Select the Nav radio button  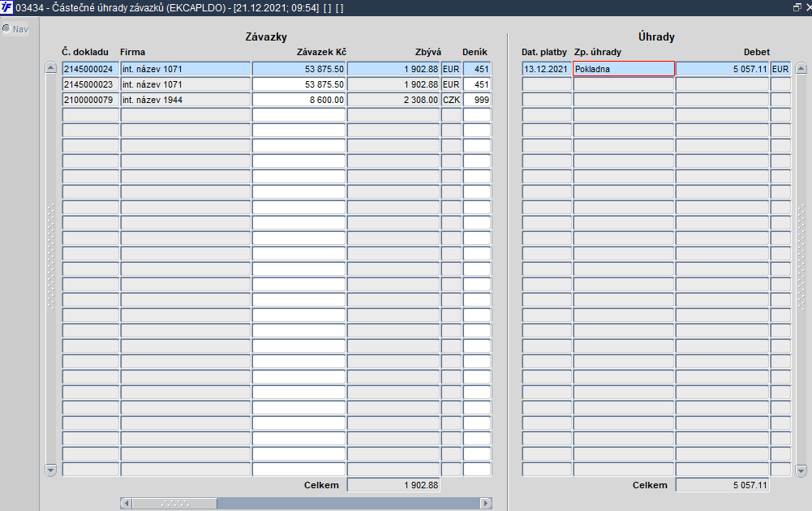pos(6,29)
